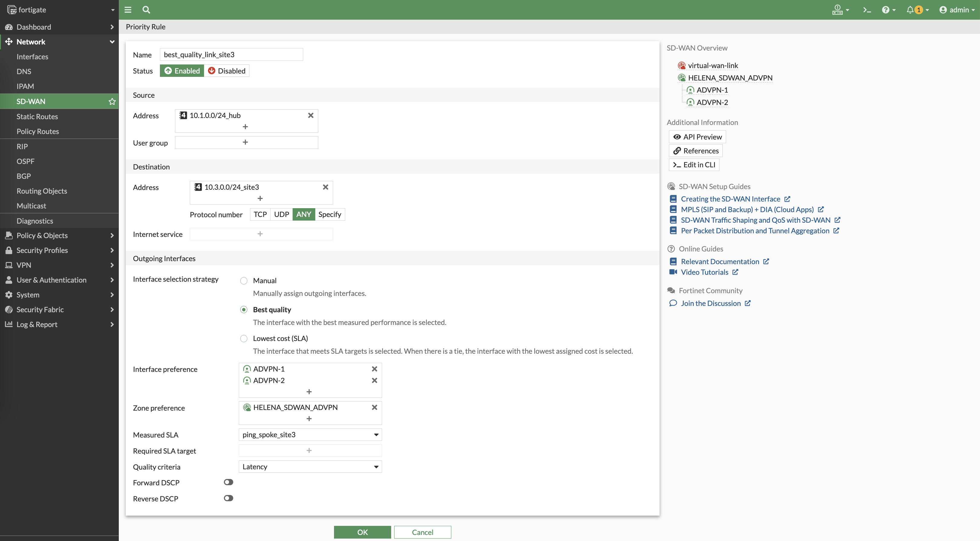Open the Measured SLA dropdown

click(310, 435)
